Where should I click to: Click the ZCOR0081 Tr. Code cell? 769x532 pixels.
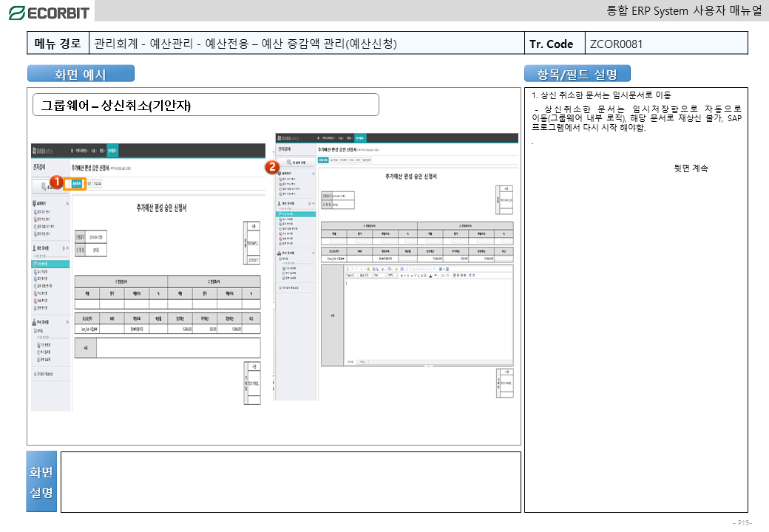665,44
